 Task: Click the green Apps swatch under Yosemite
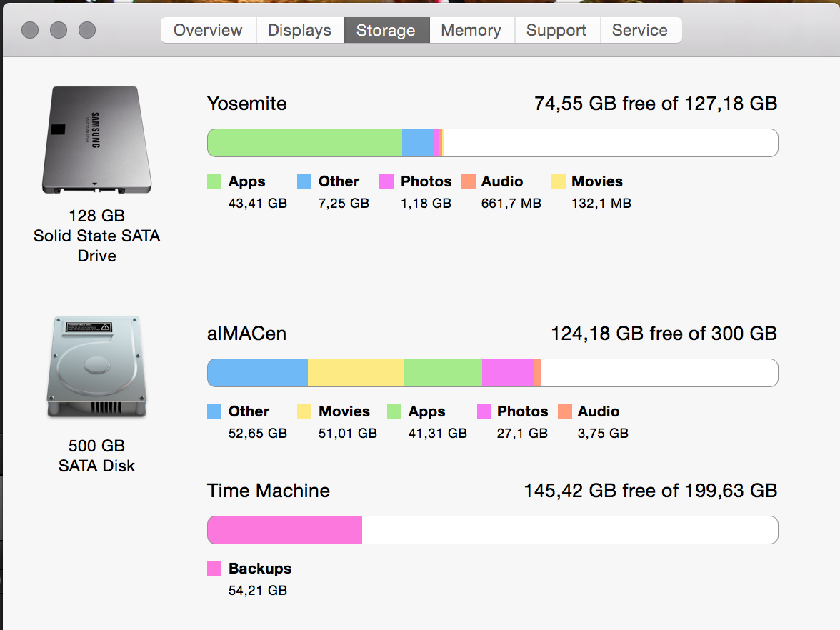(x=214, y=181)
